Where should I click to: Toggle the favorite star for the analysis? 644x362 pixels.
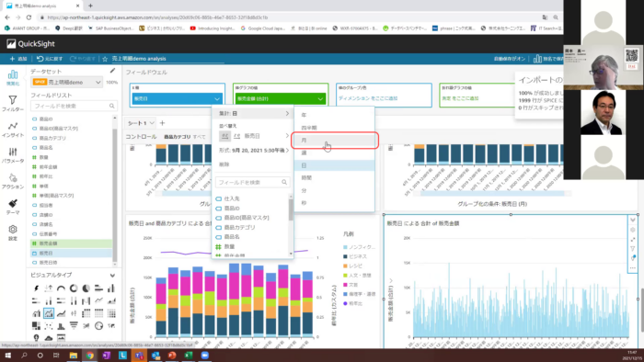105,59
